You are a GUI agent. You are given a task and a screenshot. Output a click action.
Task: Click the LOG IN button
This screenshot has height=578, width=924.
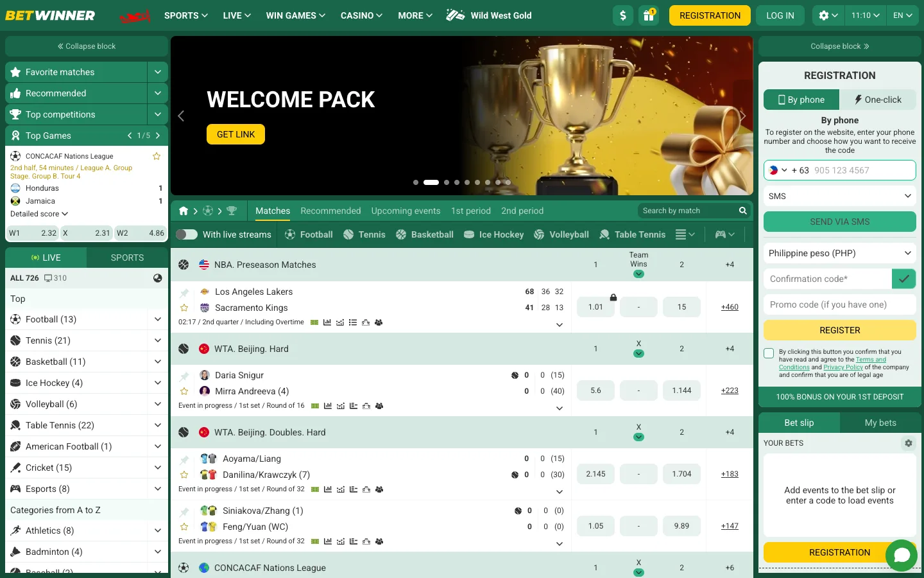tap(780, 15)
